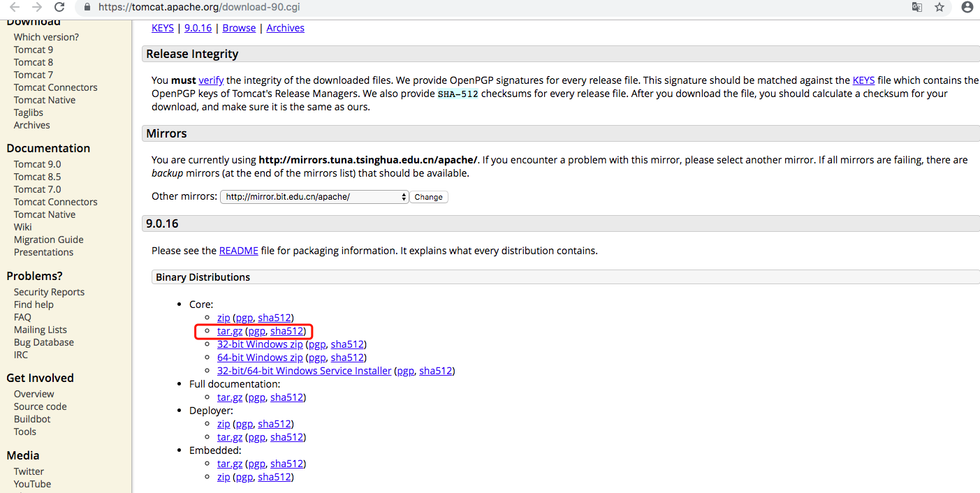
Task: Open the Wiki sidebar link
Action: [23, 227]
